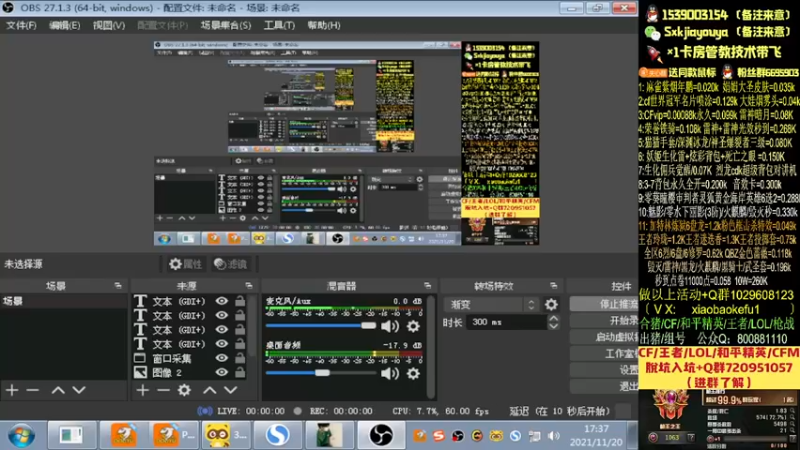Open the yellow owl app taskbar icon
The image size is (800, 450).
point(226,435)
